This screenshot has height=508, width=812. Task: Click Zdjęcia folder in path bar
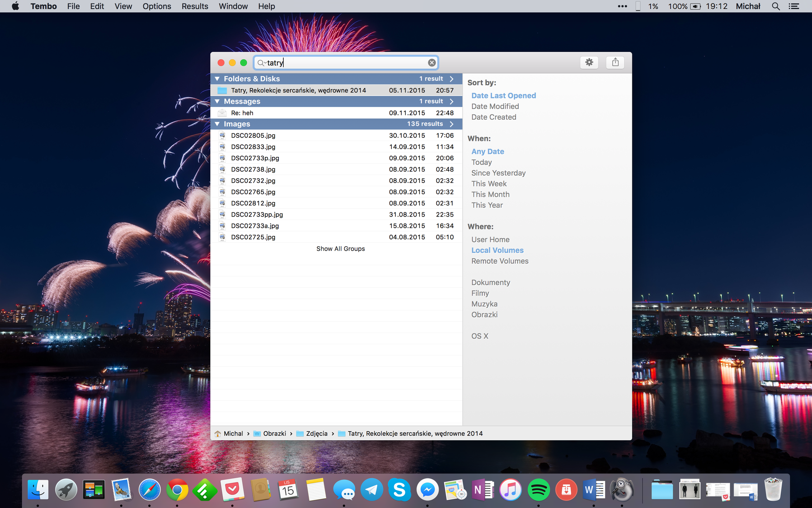click(x=316, y=434)
